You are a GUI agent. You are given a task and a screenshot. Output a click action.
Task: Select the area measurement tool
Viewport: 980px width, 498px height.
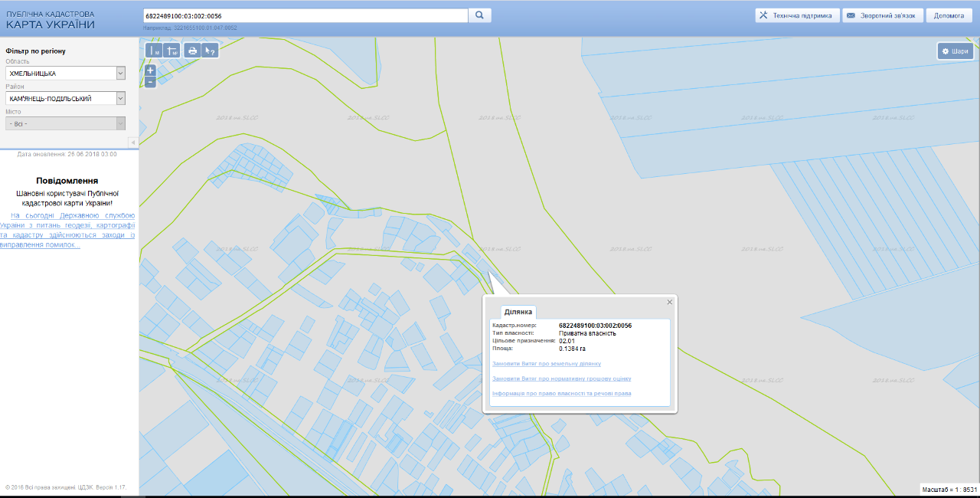coord(172,51)
